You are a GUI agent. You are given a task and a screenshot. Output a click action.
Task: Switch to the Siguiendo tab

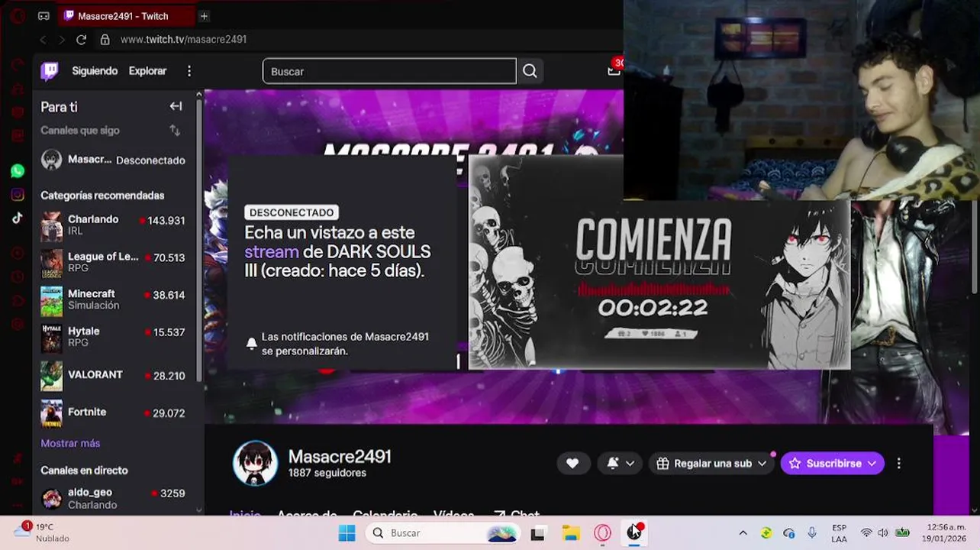95,71
